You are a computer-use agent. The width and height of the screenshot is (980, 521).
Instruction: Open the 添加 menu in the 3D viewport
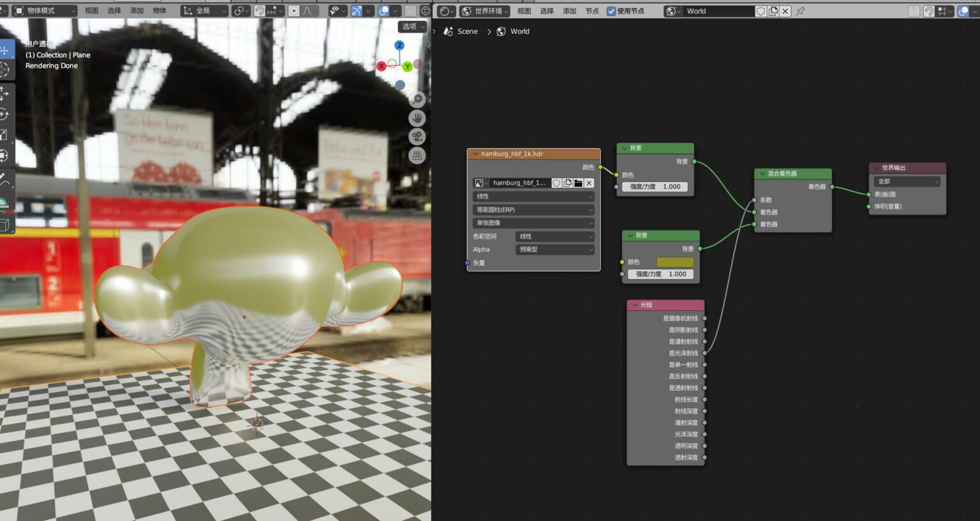point(137,11)
